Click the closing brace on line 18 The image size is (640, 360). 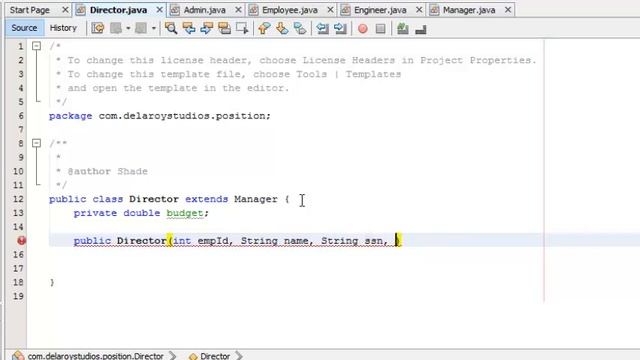coord(52,282)
